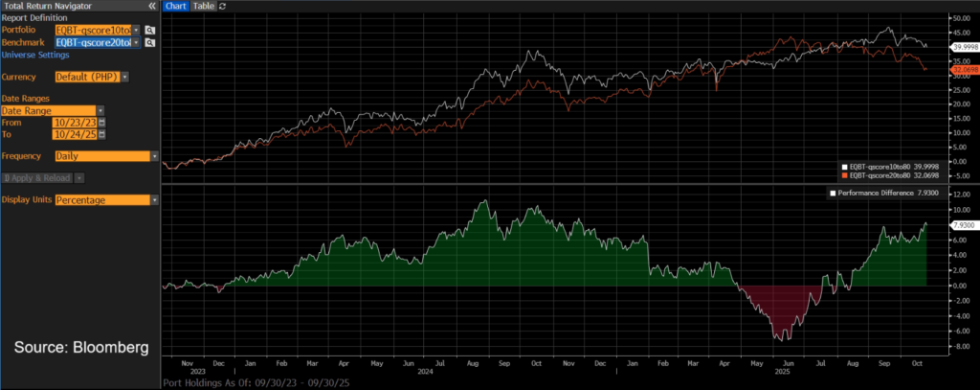
Task: Click the Benchmark search magnifier icon
Action: click(x=149, y=43)
